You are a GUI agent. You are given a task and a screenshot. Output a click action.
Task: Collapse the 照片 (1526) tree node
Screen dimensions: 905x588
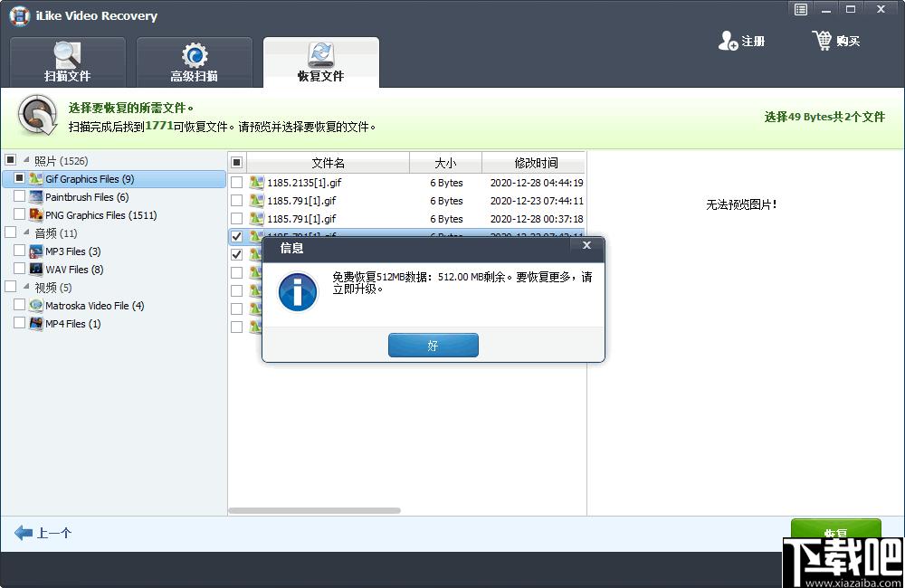point(25,161)
